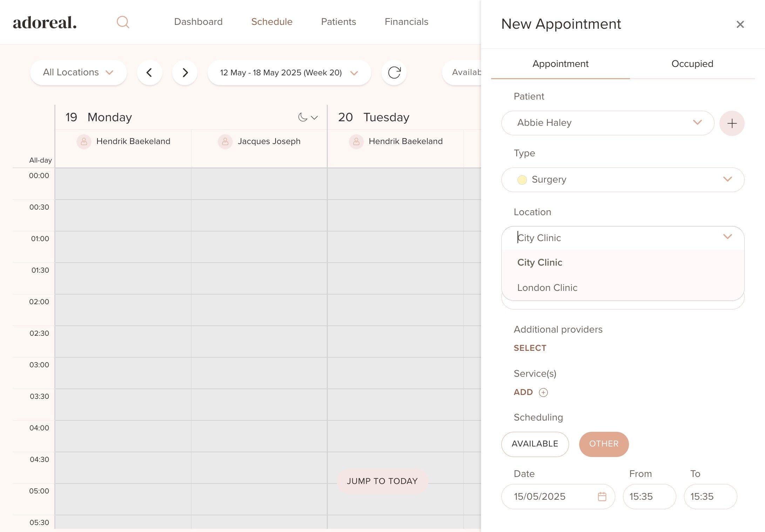Image resolution: width=765 pixels, height=532 pixels.
Task: Click the search magnifier icon
Action: point(123,22)
